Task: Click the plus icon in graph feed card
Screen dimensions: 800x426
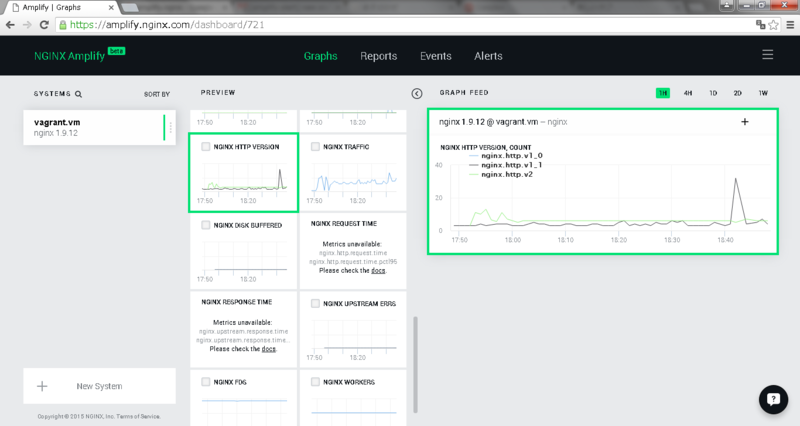Action: click(744, 121)
